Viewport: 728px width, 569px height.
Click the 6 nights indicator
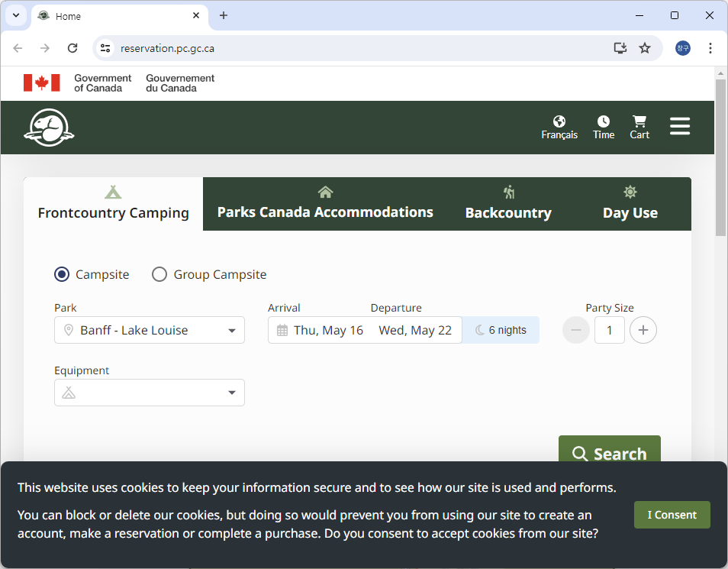click(501, 330)
